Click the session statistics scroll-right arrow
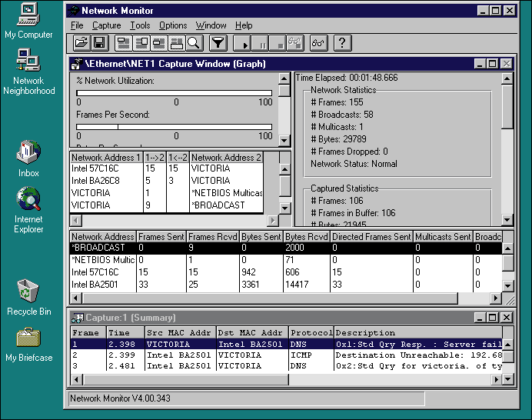Screen dimensions: 532x420 272,220
